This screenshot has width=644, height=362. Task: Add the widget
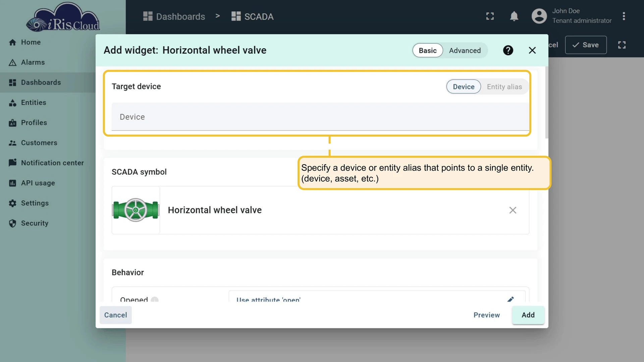point(528,315)
